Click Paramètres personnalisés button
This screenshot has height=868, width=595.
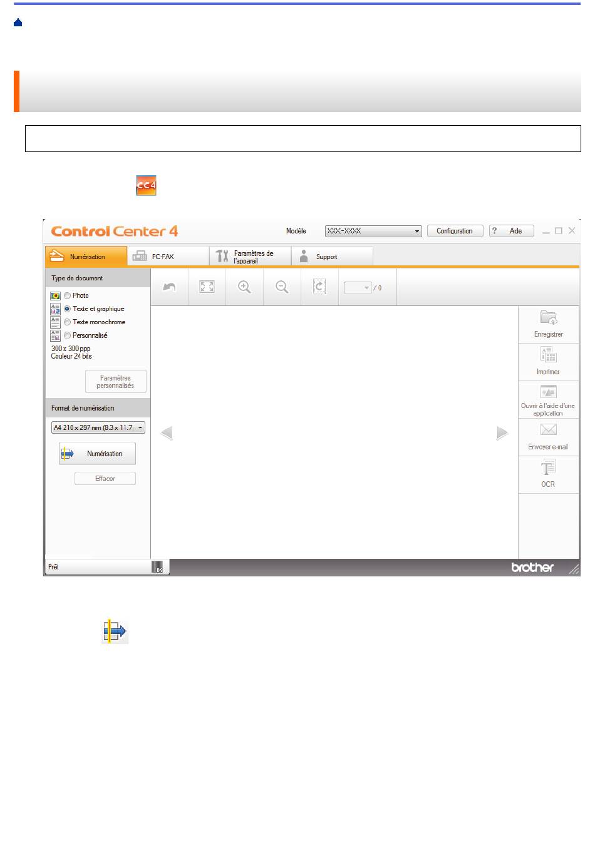(x=115, y=382)
